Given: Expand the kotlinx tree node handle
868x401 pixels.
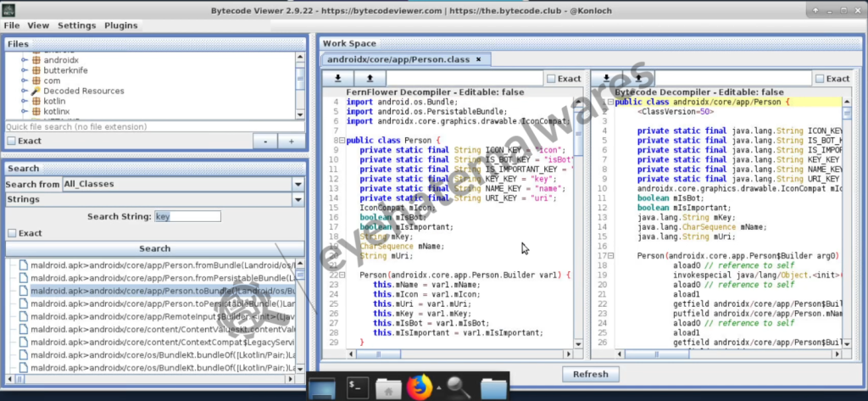Looking at the screenshot, I should click(24, 111).
